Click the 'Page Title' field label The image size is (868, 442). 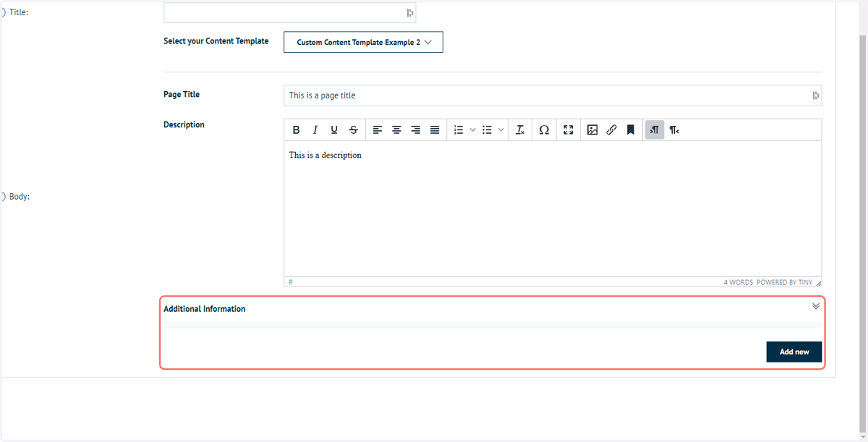coord(182,94)
